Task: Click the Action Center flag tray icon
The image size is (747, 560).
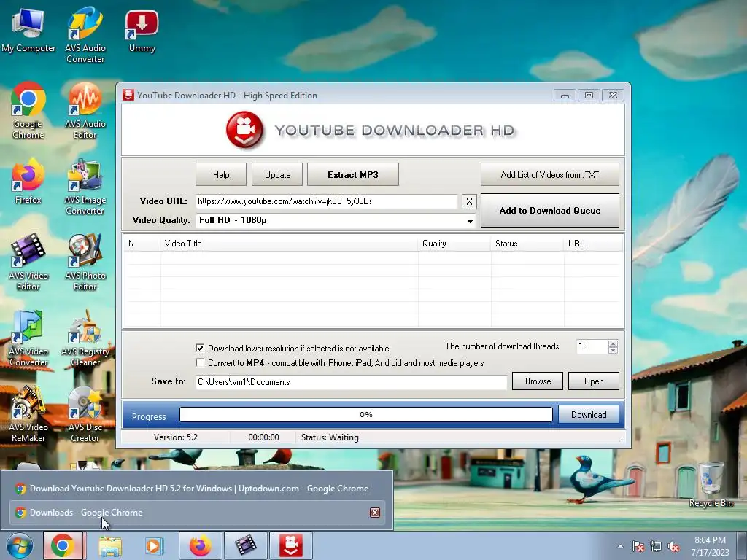Action: (x=638, y=547)
